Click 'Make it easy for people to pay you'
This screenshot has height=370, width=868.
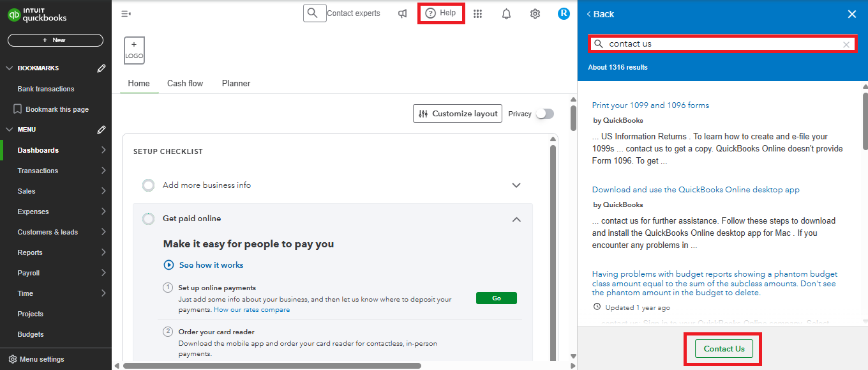click(249, 244)
